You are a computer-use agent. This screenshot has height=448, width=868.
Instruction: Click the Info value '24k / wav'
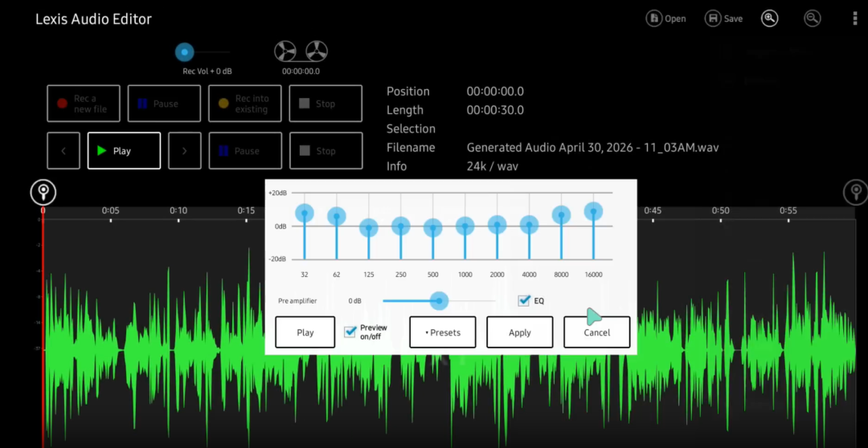(x=492, y=166)
